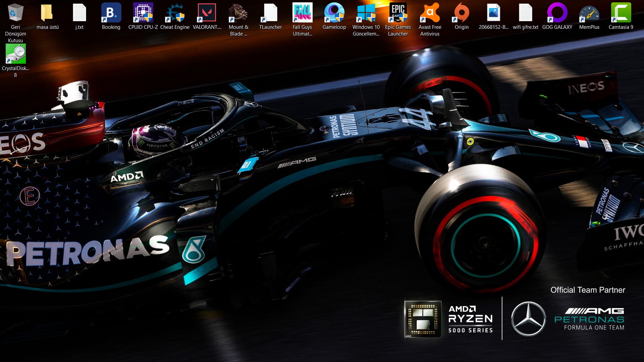Select the j.txt text file
Screen dimensions: 644x362
(x=79, y=16)
